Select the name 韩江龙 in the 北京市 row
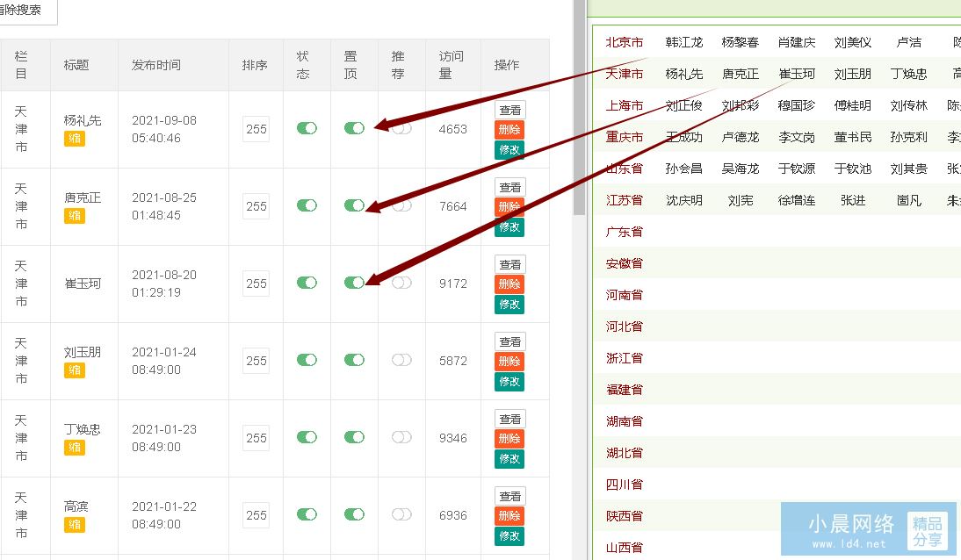This screenshot has width=961, height=560. pos(684,42)
